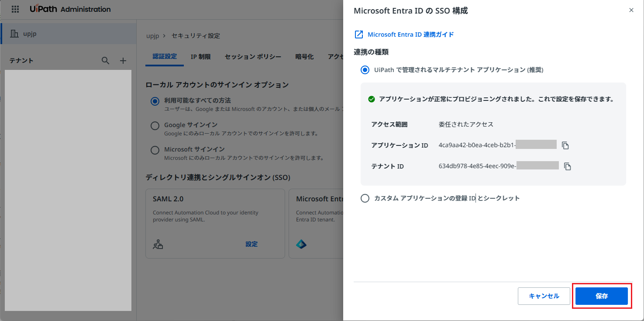Click the application ID value starting 4ca9aa42

click(x=477, y=145)
